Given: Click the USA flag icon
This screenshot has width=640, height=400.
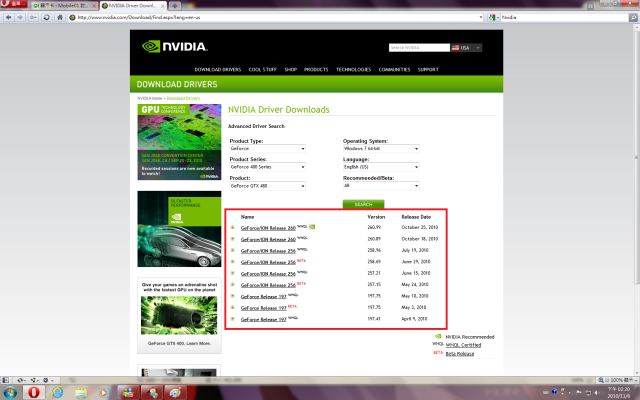Looking at the screenshot, I should tap(455, 48).
